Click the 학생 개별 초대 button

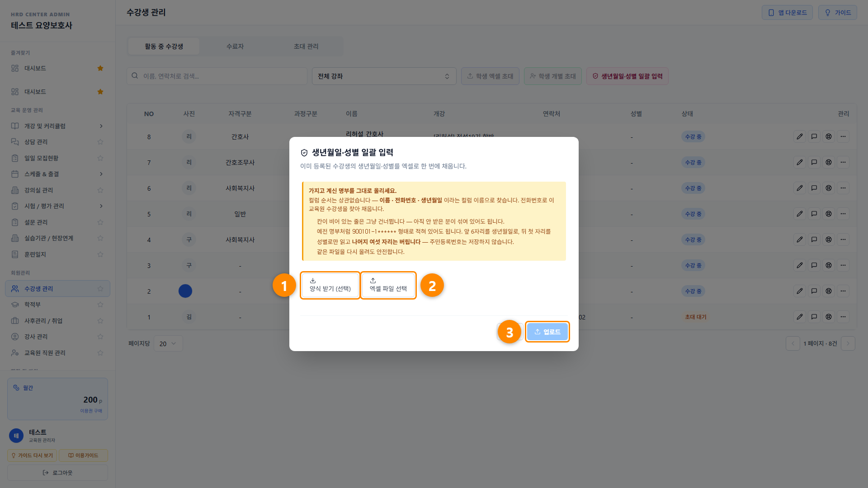pyautogui.click(x=553, y=76)
